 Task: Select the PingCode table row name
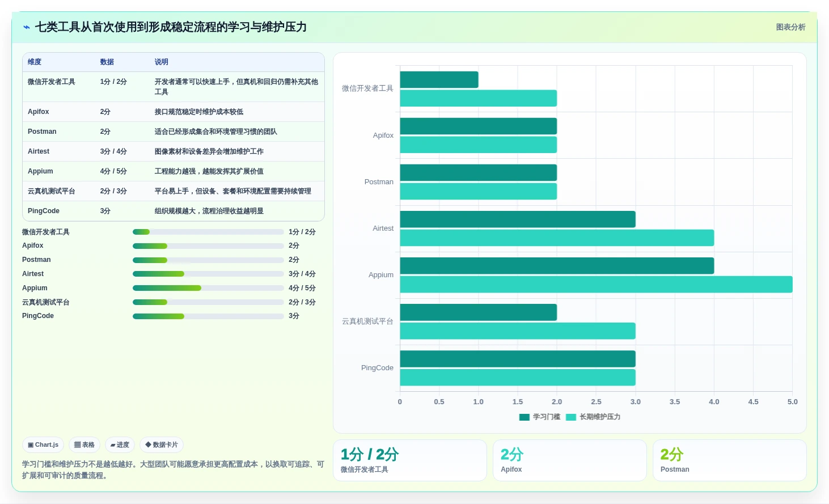44,211
